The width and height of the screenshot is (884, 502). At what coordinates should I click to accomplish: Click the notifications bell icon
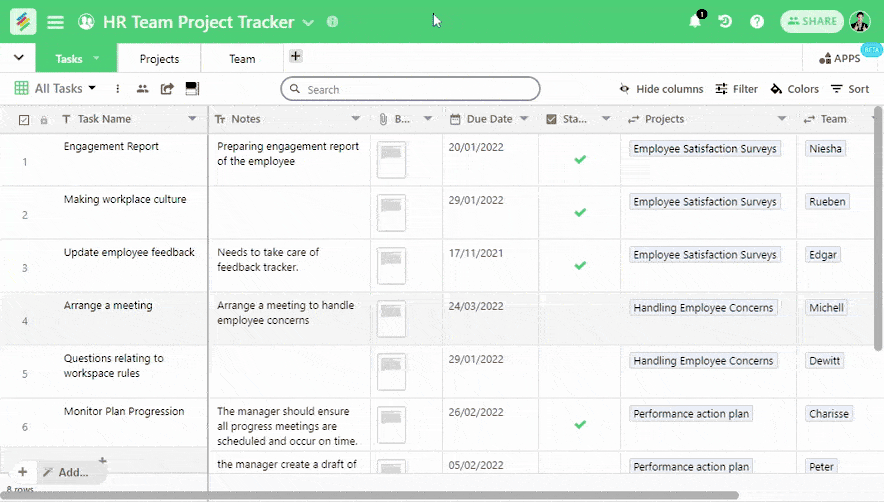(x=695, y=21)
